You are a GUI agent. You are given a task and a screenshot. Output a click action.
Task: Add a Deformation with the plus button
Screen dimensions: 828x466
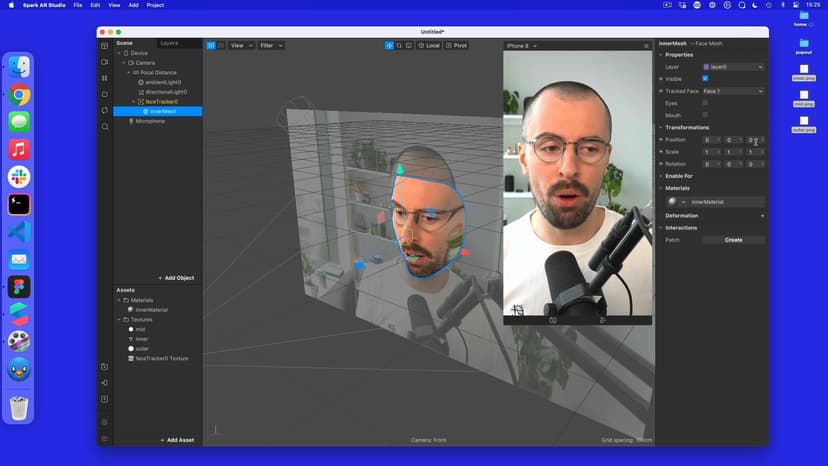pyautogui.click(x=762, y=216)
